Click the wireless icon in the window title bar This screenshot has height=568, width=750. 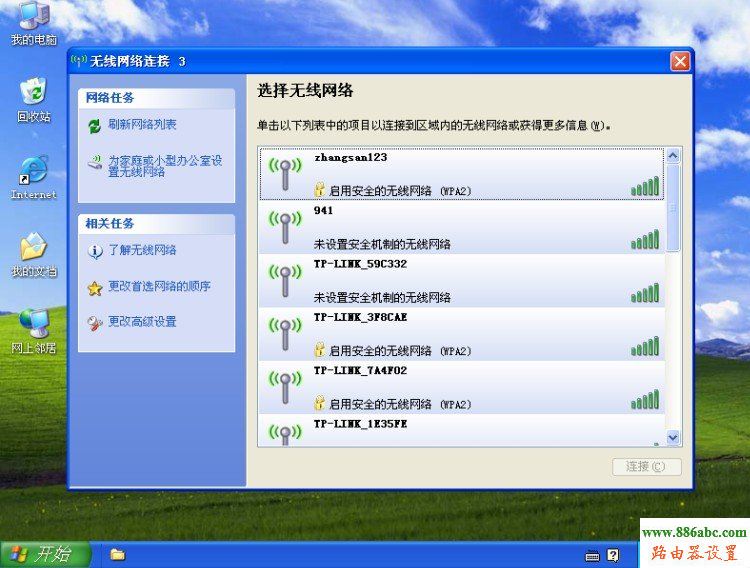coord(78,61)
